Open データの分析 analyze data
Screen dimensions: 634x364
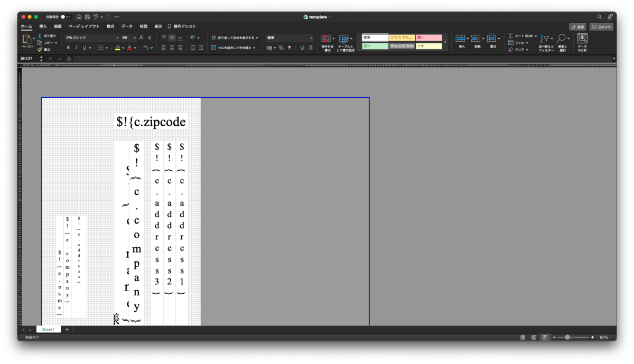point(582,42)
